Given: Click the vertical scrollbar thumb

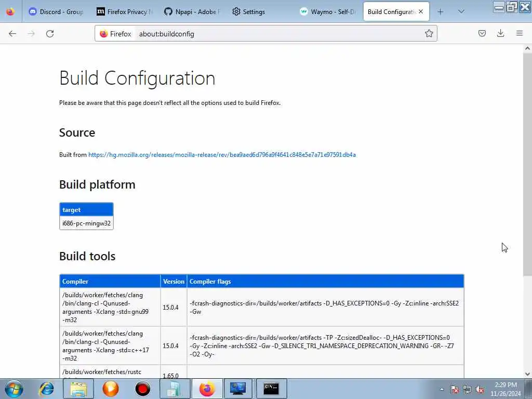Looking at the screenshot, I should (527, 164).
